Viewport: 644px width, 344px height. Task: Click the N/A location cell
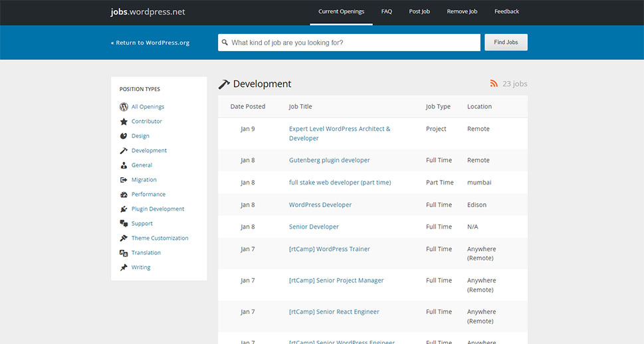(473, 226)
